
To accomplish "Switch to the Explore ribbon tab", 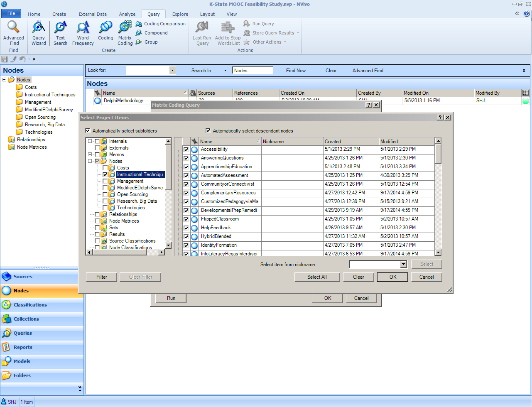I will tap(180, 14).
